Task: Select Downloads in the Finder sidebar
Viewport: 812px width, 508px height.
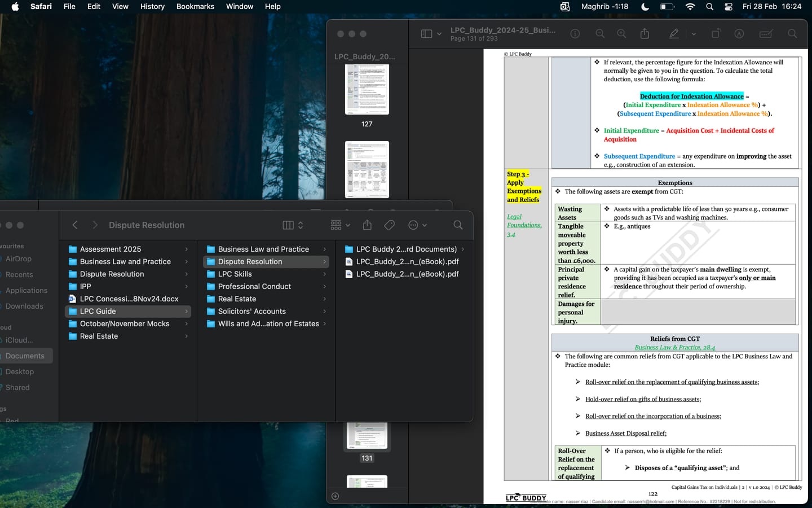Action: click(x=24, y=306)
